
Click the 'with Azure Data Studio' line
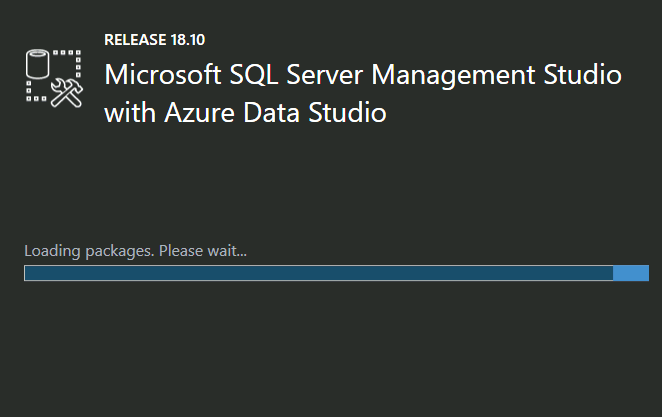(245, 113)
